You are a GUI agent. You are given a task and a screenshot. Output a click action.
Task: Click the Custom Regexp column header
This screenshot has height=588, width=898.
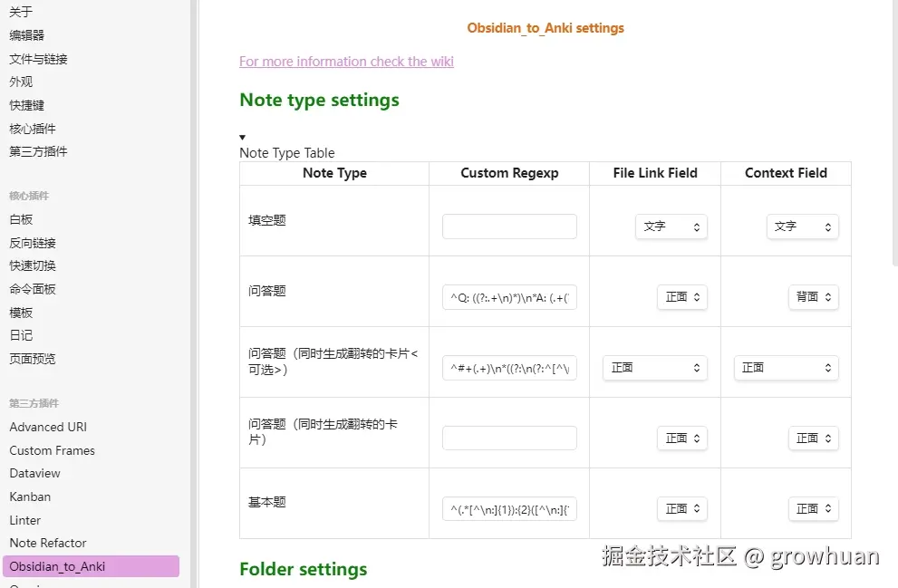(509, 173)
